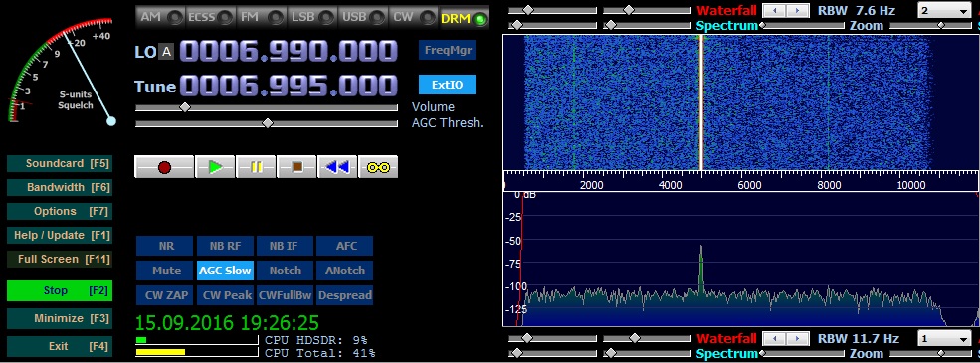Open Soundcard [F5] menu

pos(60,164)
